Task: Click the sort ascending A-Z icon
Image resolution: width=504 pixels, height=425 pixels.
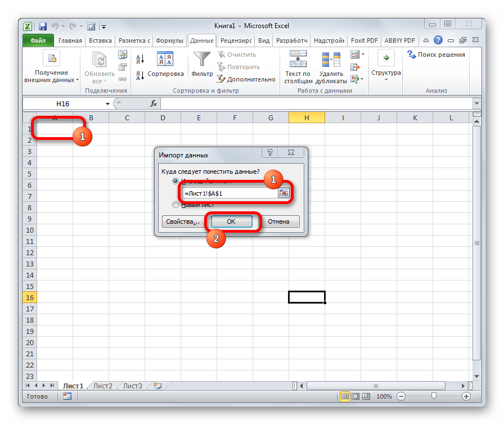Action: (140, 58)
